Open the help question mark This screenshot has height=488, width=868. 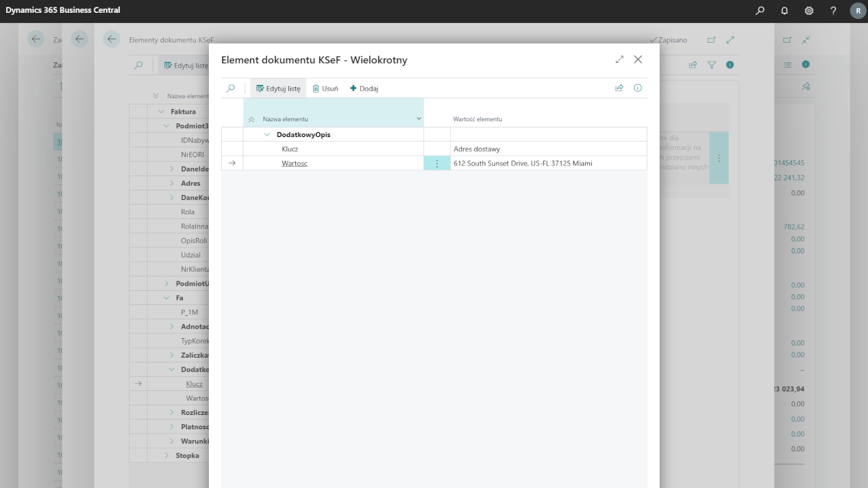pyautogui.click(x=833, y=11)
